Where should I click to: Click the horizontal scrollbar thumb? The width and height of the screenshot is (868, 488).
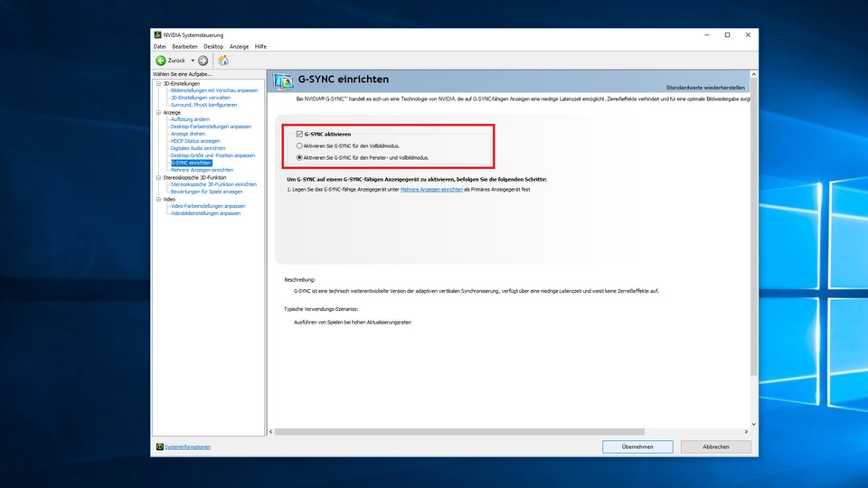coord(459,432)
